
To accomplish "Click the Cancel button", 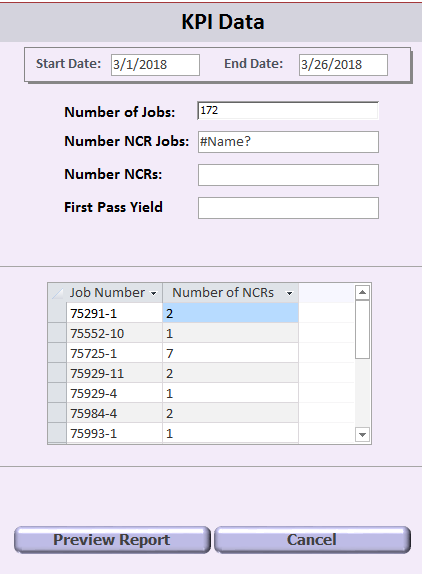I will point(312,540).
